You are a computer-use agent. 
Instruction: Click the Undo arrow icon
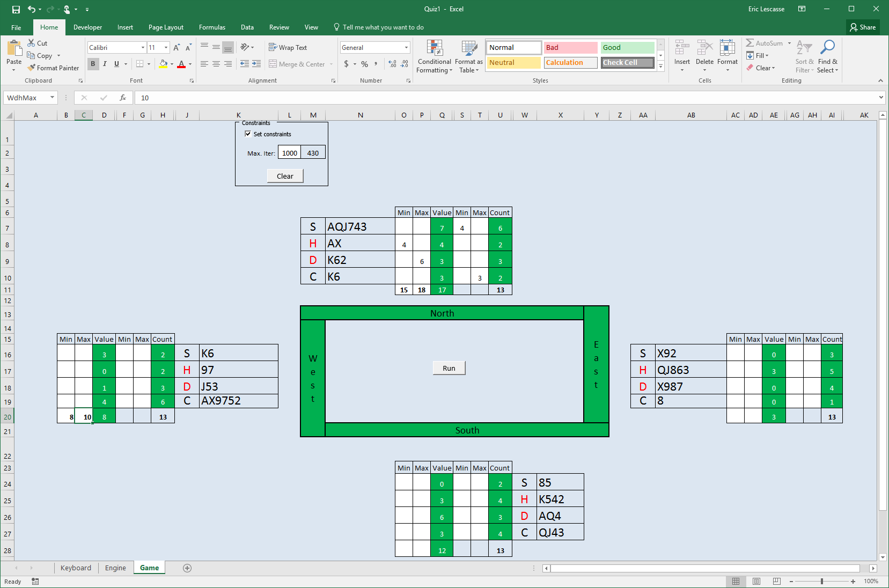pos(32,9)
